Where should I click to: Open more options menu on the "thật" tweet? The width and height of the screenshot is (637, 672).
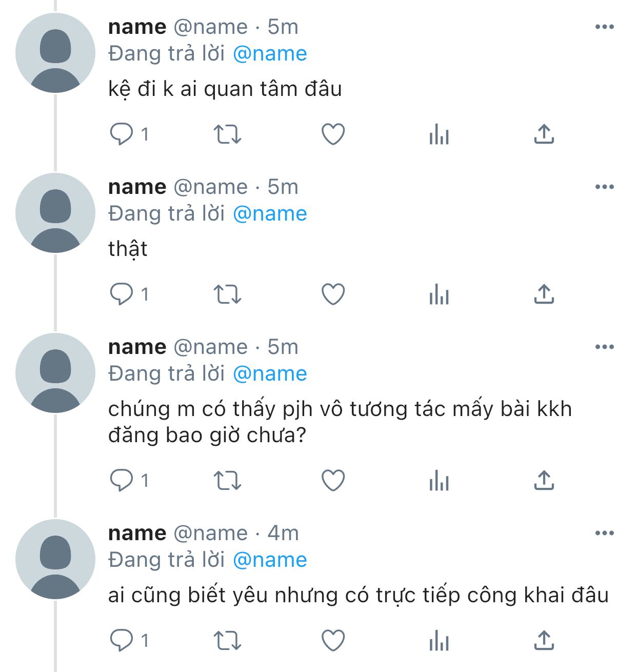point(605,187)
